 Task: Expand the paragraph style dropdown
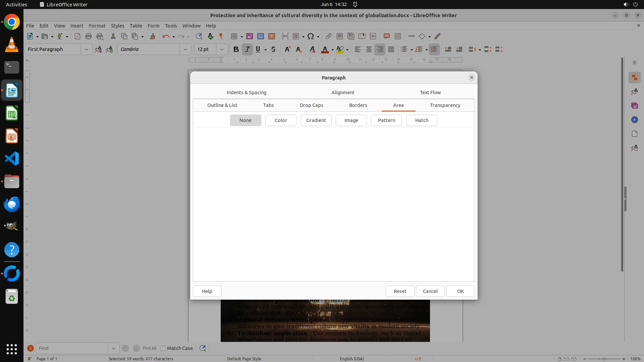[86, 49]
